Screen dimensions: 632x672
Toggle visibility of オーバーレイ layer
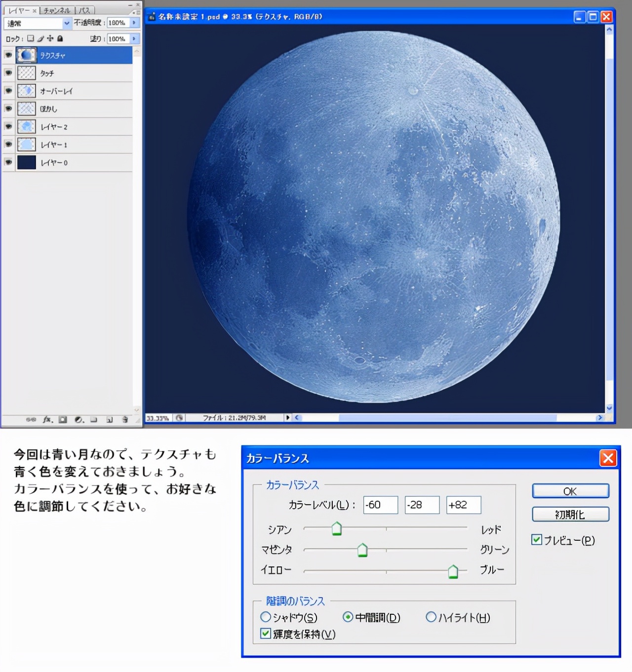click(x=8, y=90)
